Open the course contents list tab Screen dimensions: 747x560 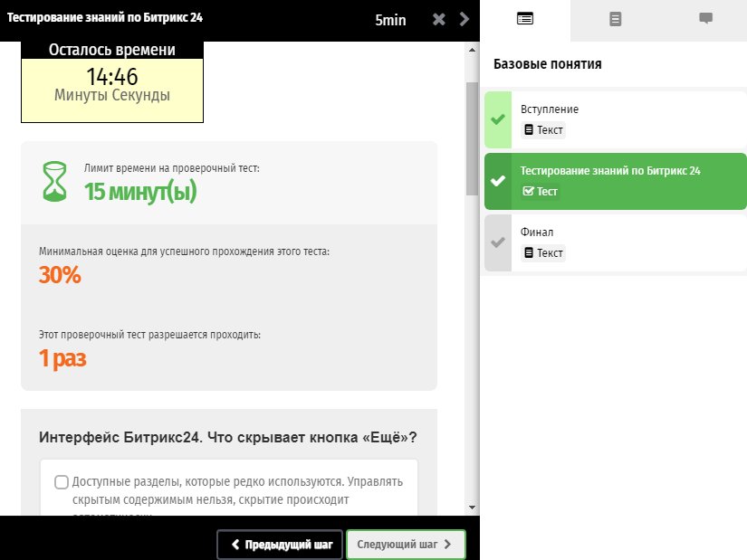click(x=525, y=19)
